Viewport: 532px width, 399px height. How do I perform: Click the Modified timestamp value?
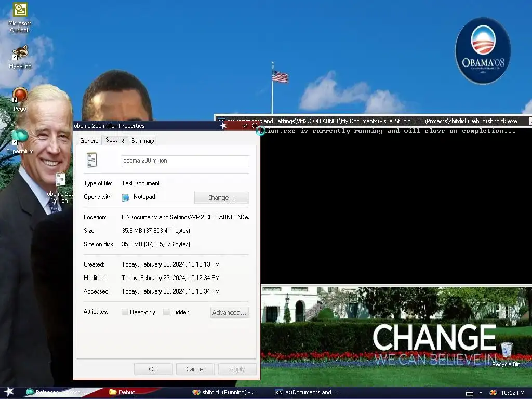pos(170,278)
